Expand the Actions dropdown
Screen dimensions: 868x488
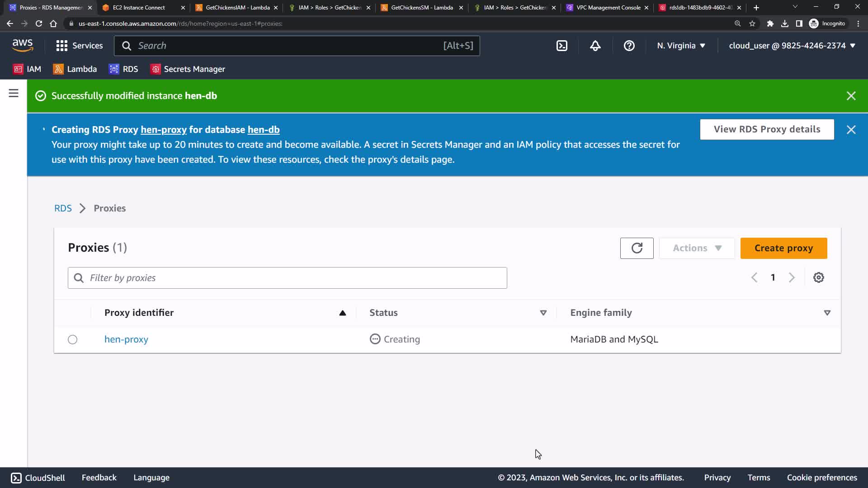pos(697,248)
